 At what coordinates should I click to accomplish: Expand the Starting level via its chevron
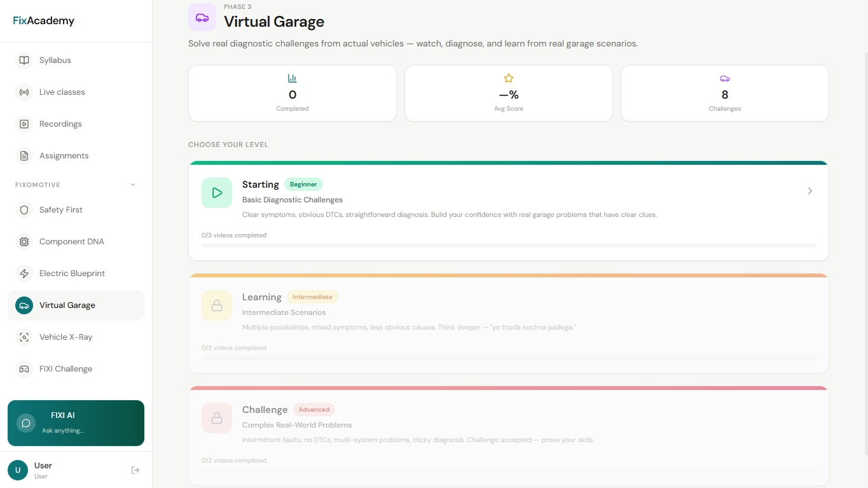tap(809, 190)
